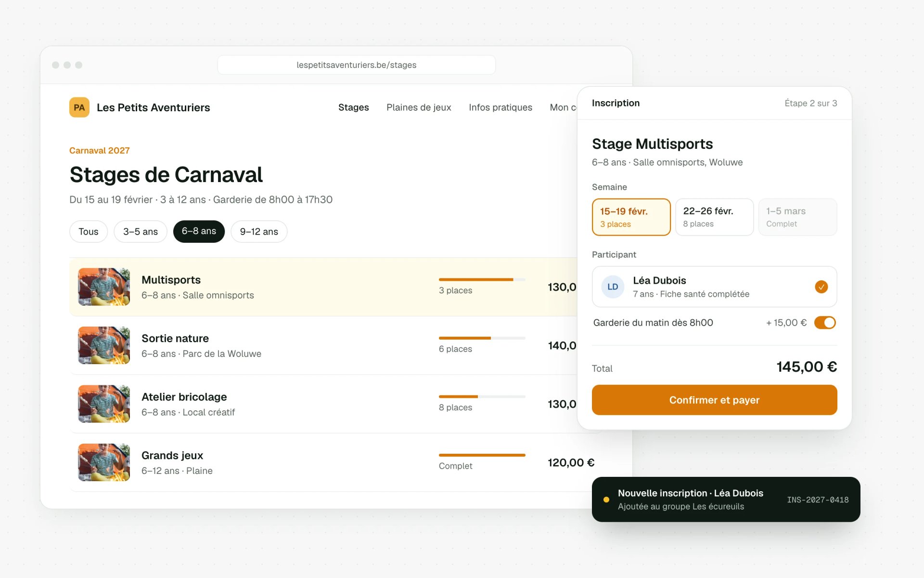Filter stages by Tous
This screenshot has height=578, width=924.
click(x=89, y=232)
